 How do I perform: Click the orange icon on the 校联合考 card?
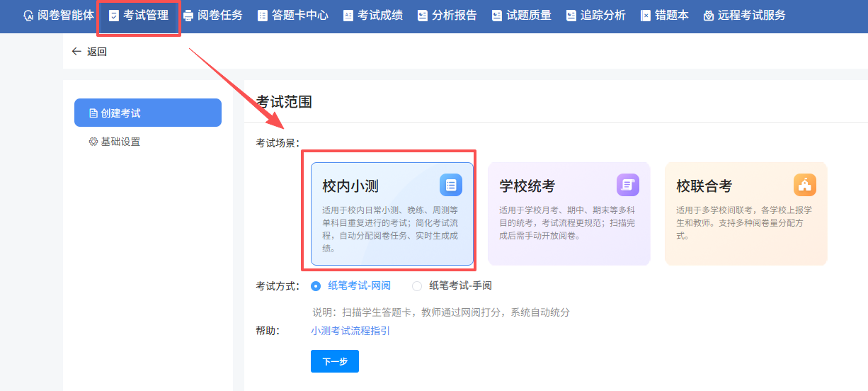click(x=805, y=185)
